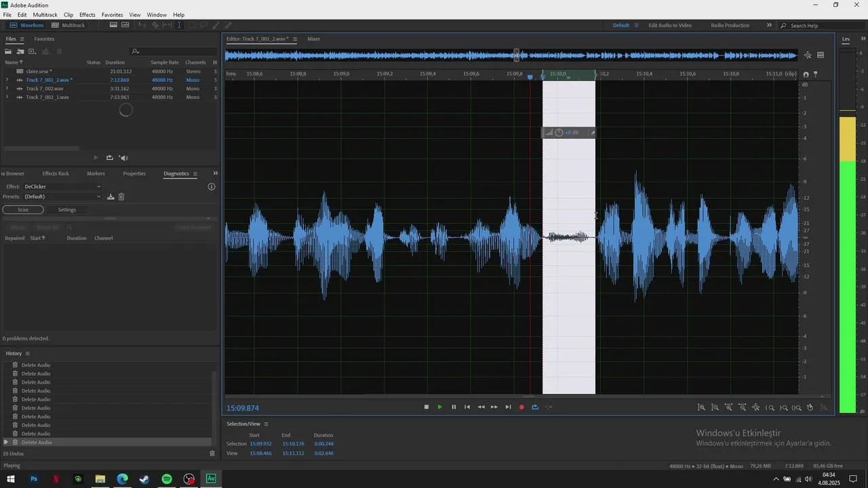Click the Diagnostics Settings button
Screen dimensions: 868x488
[66, 209]
